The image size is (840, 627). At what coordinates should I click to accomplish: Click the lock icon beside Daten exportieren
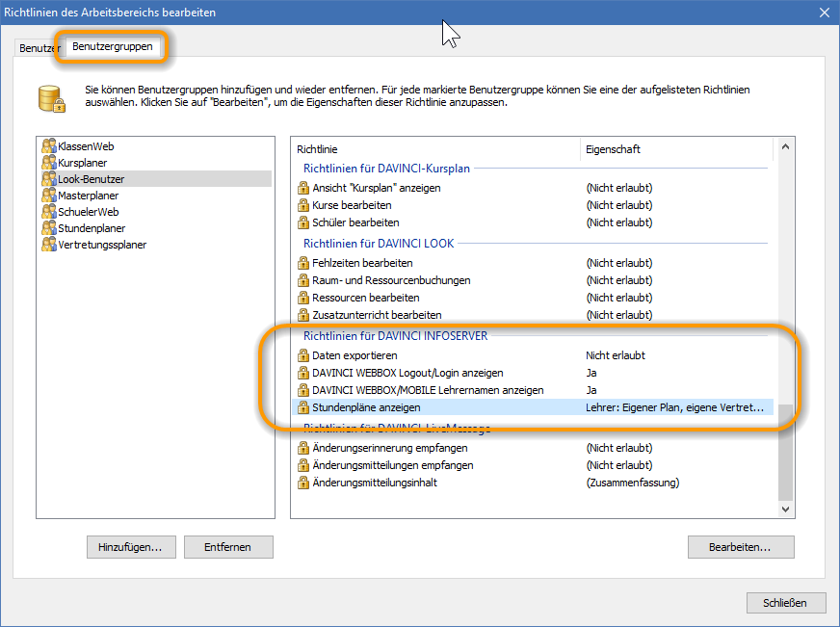(303, 355)
